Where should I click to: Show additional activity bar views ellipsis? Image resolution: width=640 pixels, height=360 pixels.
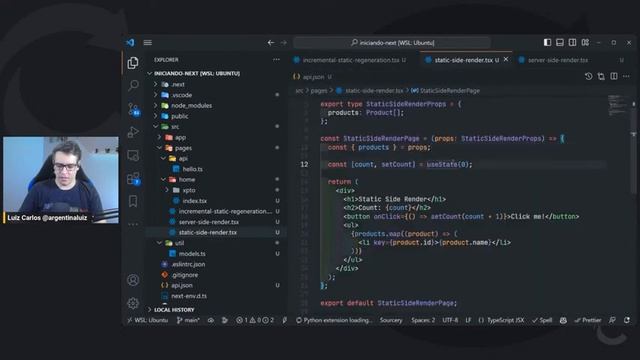[133, 224]
